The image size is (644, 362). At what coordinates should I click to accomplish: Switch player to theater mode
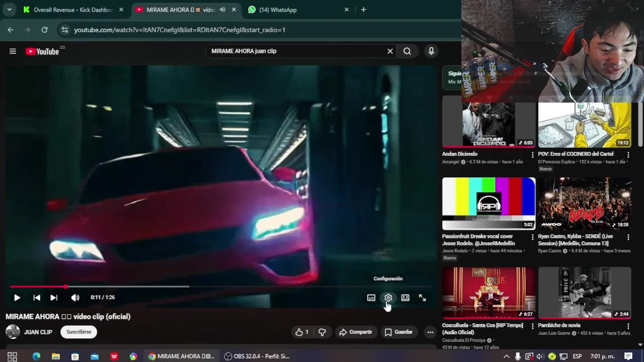click(x=405, y=298)
